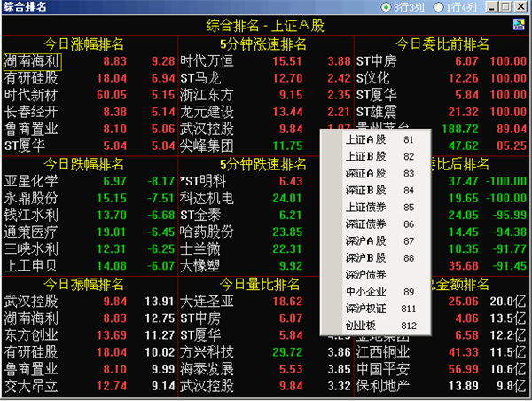Select the 上工申贝 stock row
This screenshot has width=532, height=401.
tap(90, 266)
